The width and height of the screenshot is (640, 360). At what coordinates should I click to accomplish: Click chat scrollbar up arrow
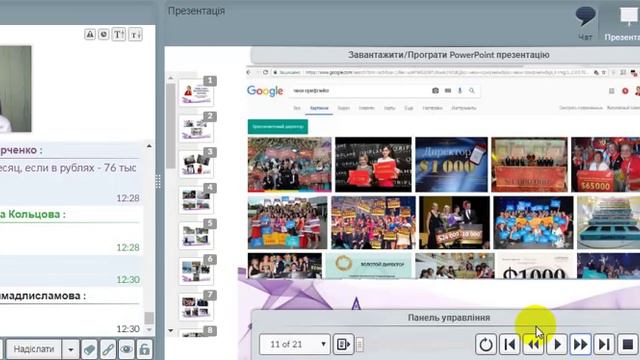(149, 146)
